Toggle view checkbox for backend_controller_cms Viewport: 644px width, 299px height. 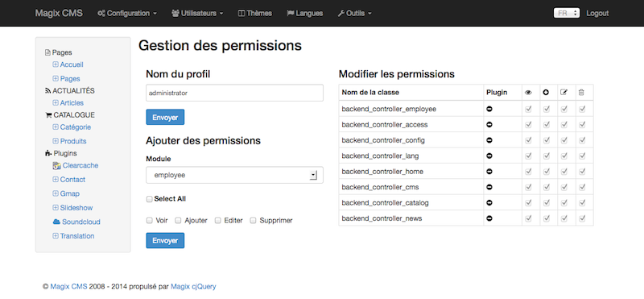[528, 187]
